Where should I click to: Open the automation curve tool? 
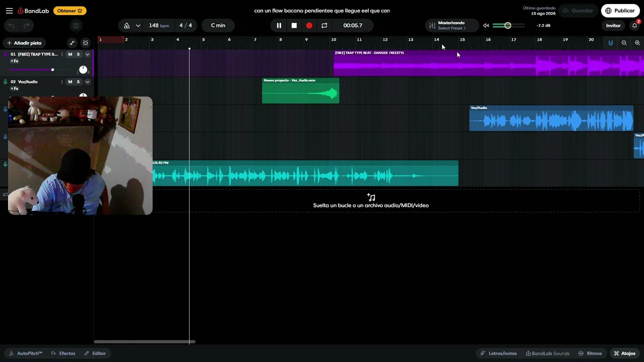pos(72,43)
